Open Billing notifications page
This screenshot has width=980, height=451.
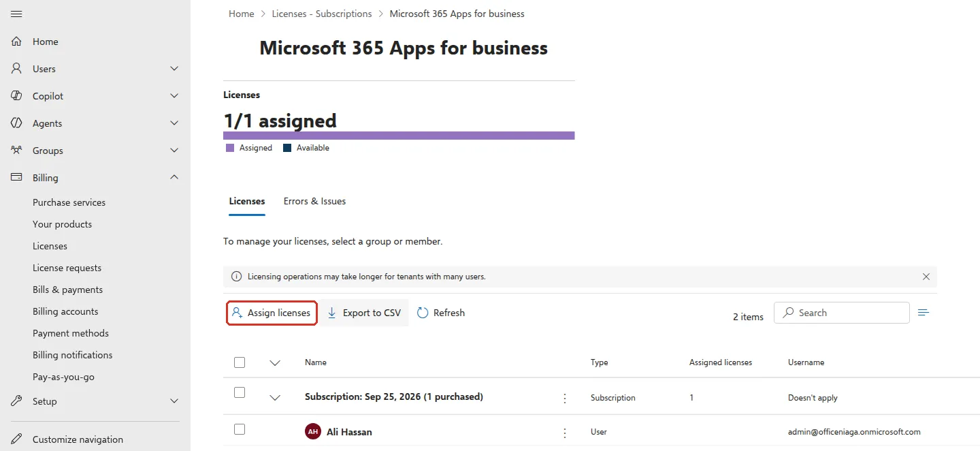73,355
